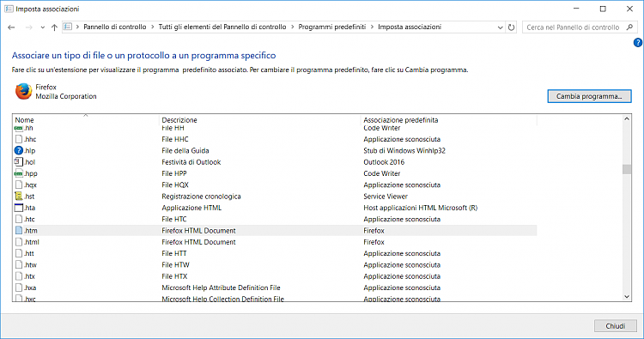Click the .hol Outlook holiday file icon
The width and height of the screenshot is (644, 339).
(19, 161)
